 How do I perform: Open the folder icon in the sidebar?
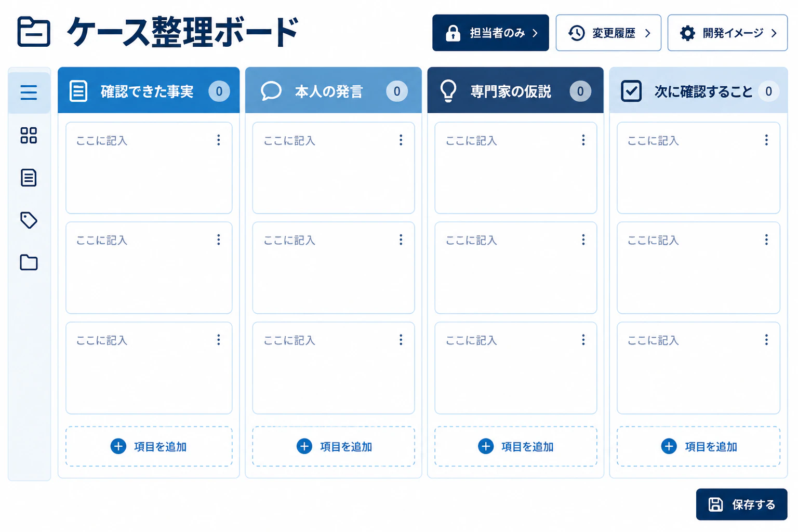coord(29,262)
